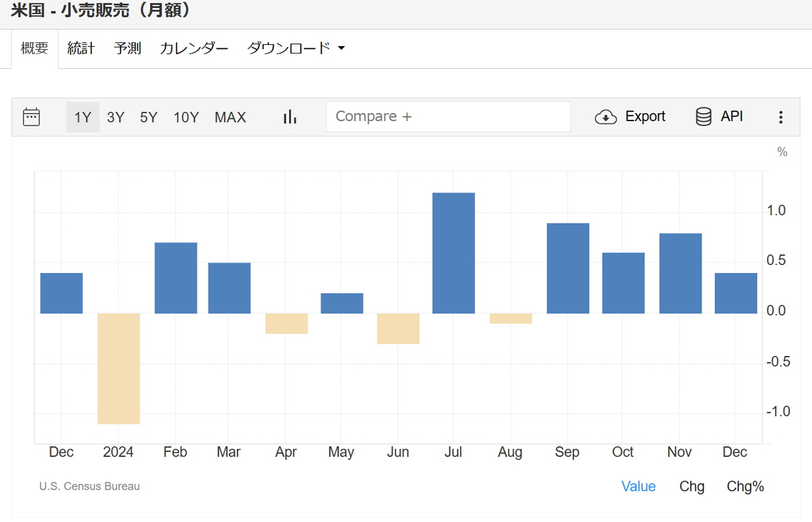Select the 1Y time range
This screenshot has width=812, height=522.
[x=82, y=117]
